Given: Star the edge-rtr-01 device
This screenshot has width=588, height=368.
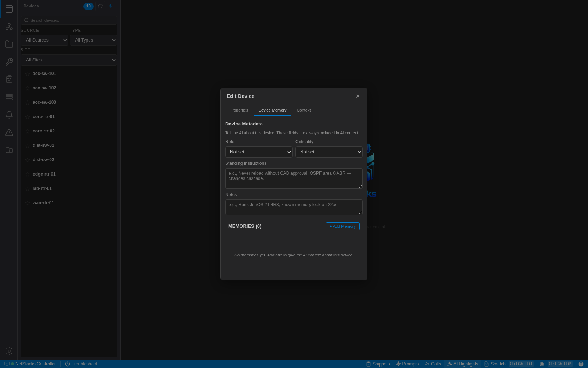Looking at the screenshot, I should coord(28,174).
